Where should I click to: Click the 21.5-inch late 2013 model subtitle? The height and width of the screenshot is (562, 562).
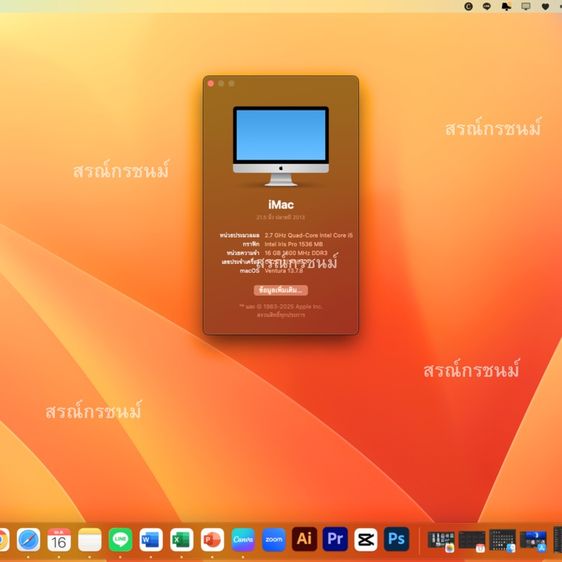coord(281,217)
